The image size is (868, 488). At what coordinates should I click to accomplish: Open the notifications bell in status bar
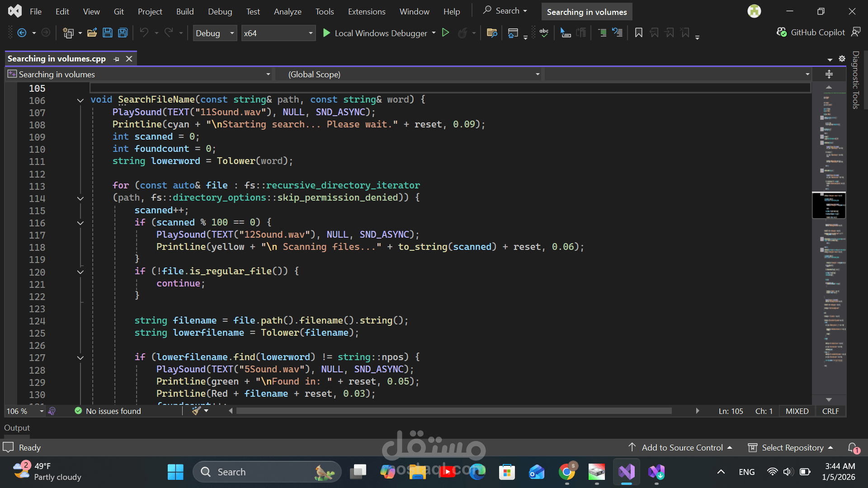pyautogui.click(x=853, y=448)
